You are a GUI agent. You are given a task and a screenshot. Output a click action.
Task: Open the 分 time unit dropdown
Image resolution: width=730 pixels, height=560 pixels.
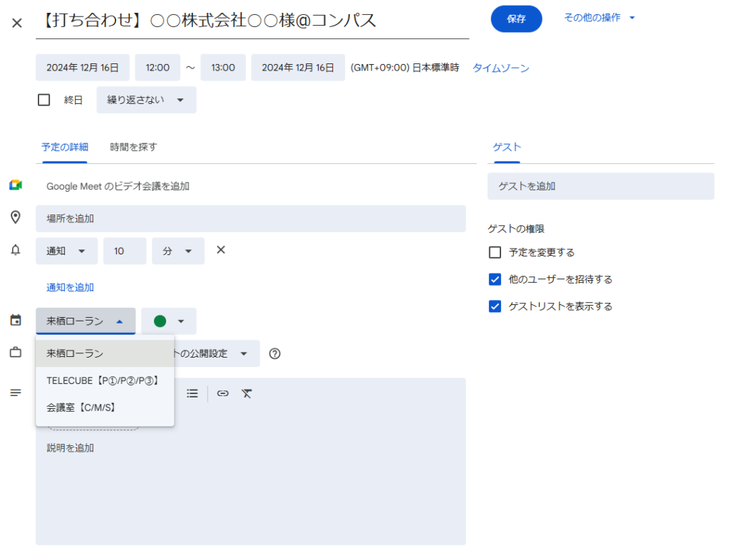[178, 251]
